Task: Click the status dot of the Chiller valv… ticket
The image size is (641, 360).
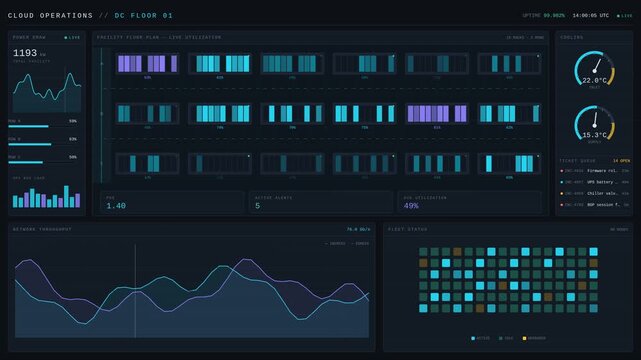Action: click(562, 193)
